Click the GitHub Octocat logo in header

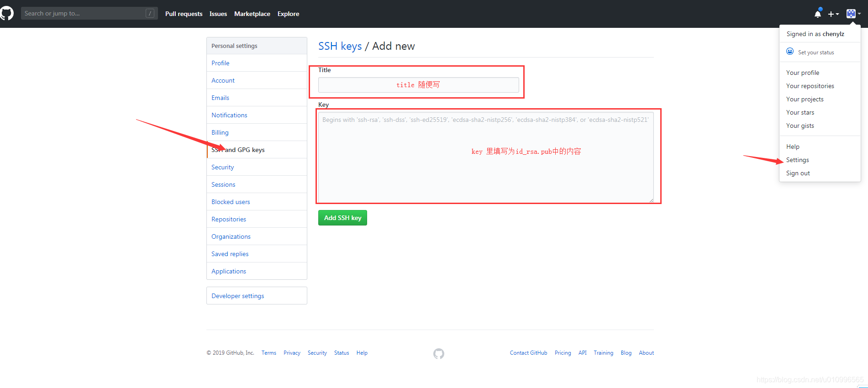click(6, 14)
